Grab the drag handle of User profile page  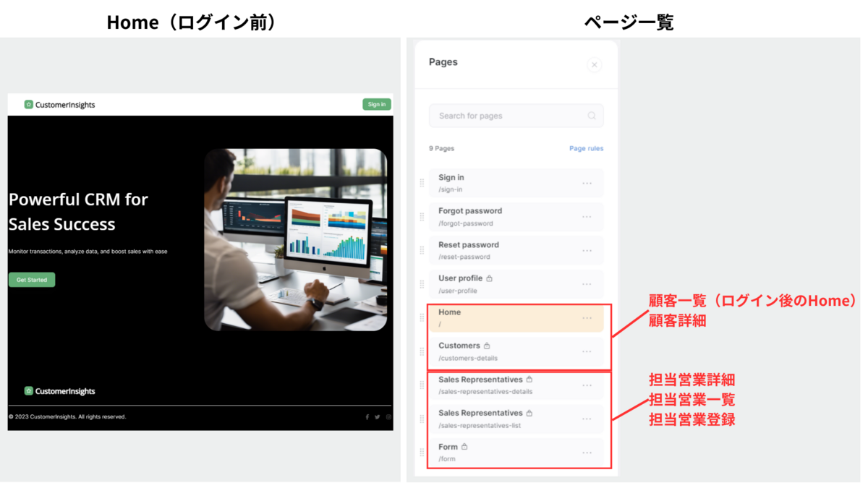point(422,284)
